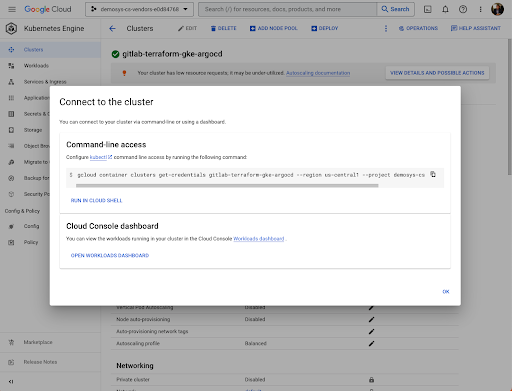
Task: Click Add Node Pool
Action: 274,28
